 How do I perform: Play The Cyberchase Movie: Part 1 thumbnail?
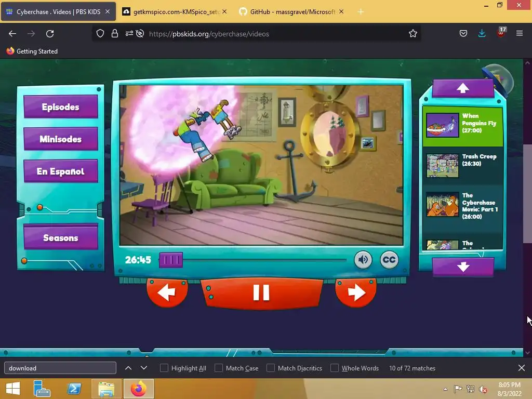pos(443,205)
